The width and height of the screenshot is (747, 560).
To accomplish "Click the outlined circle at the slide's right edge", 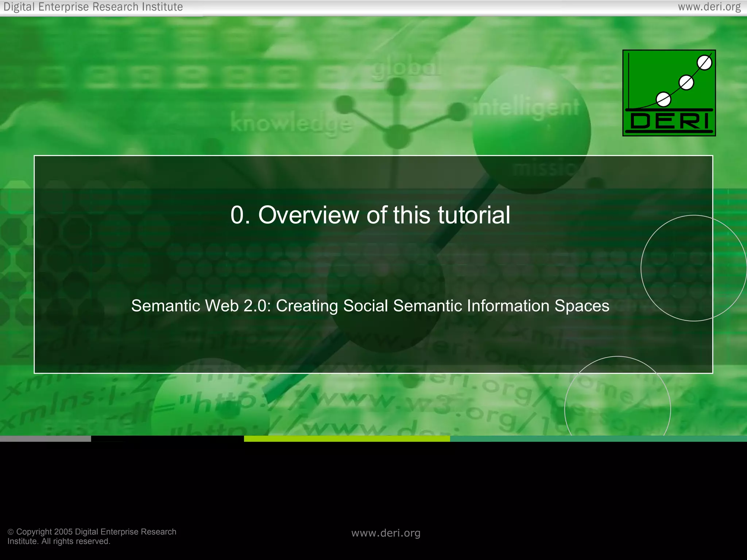I will coord(694,268).
